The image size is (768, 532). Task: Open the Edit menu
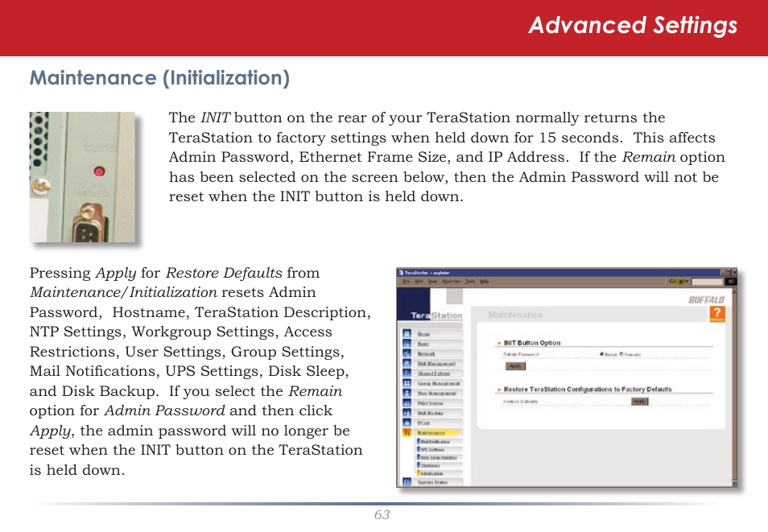pos(419,282)
